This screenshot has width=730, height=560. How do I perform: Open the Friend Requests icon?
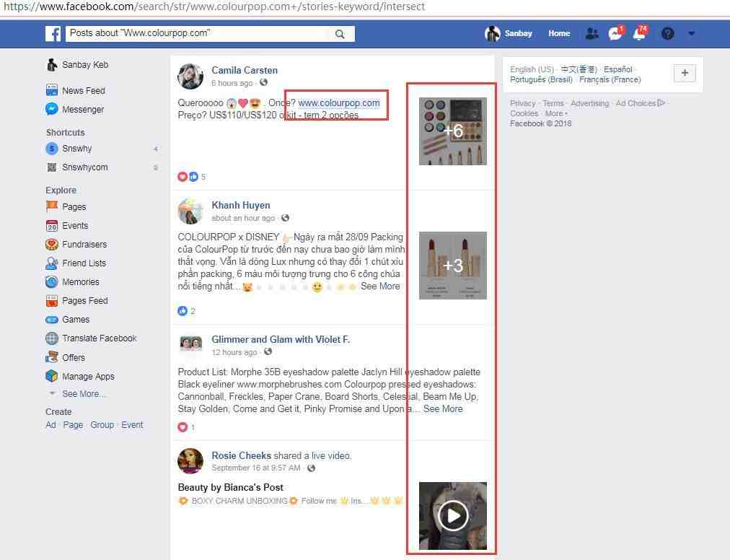pos(592,33)
